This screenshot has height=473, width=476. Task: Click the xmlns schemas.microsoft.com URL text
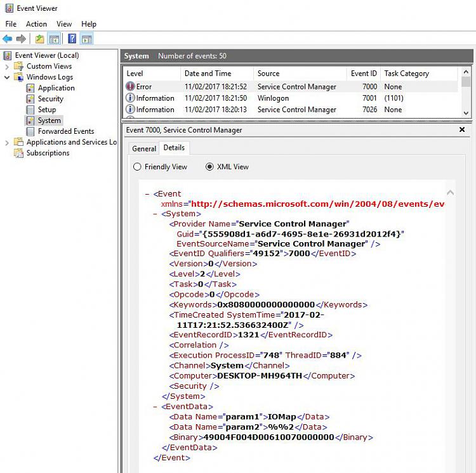pyautogui.click(x=317, y=204)
